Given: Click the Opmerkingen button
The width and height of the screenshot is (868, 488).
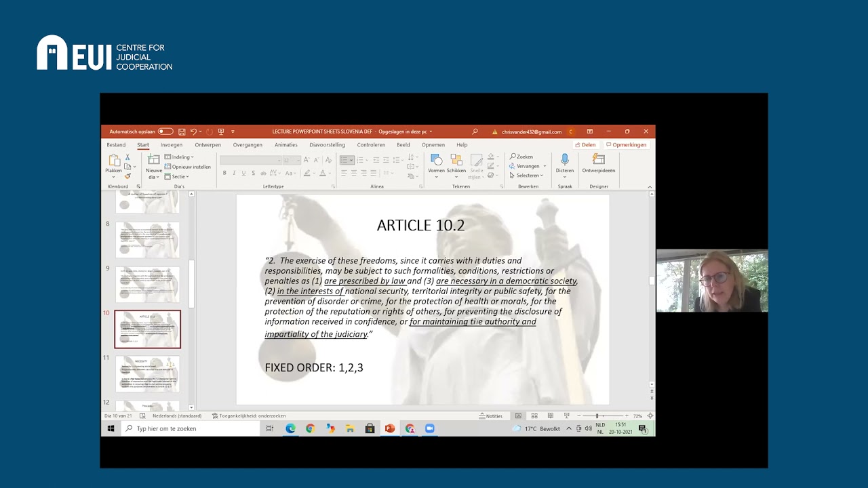Looking at the screenshot, I should pos(626,144).
